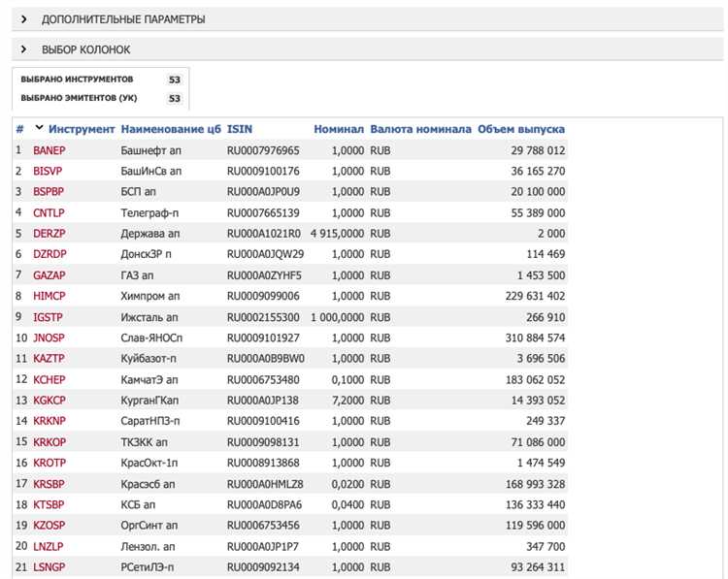Sort table by Номинал column
Screen dimensions: 728x579
pos(339,129)
